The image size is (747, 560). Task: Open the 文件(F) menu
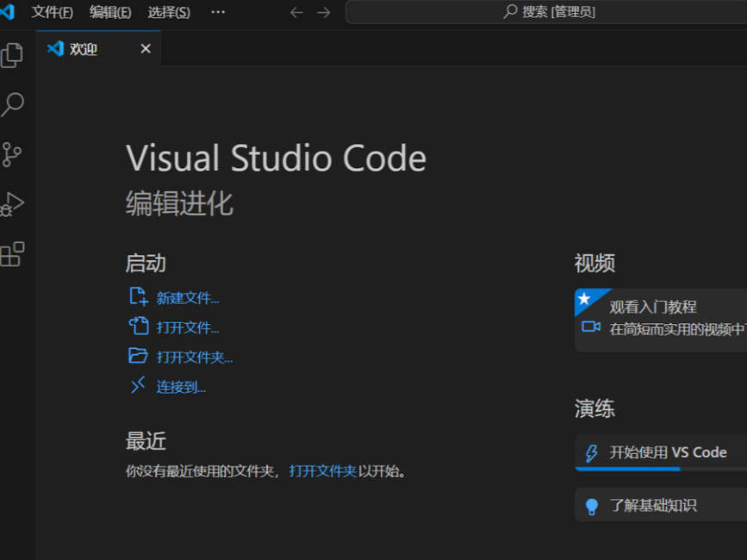tap(53, 12)
